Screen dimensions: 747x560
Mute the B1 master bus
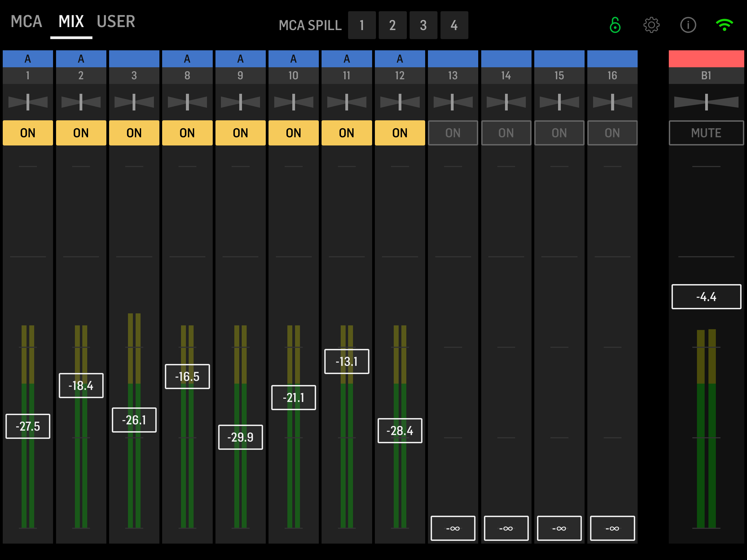tap(706, 133)
